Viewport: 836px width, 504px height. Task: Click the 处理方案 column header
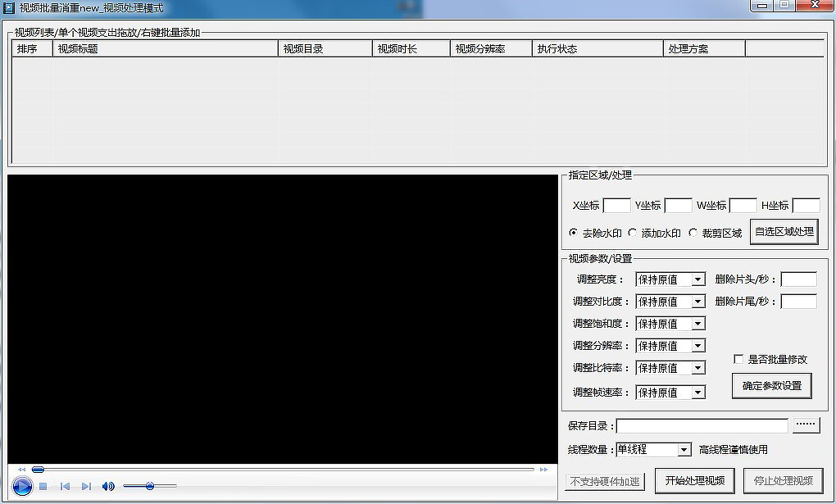coord(704,48)
